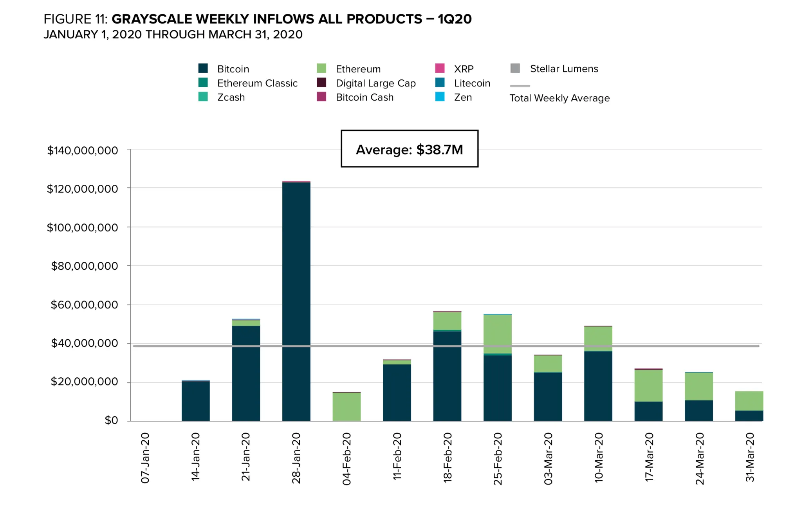Image resolution: width=812 pixels, height=519 pixels.
Task: Click the Ethereum legend color swatch
Action: [x=321, y=68]
